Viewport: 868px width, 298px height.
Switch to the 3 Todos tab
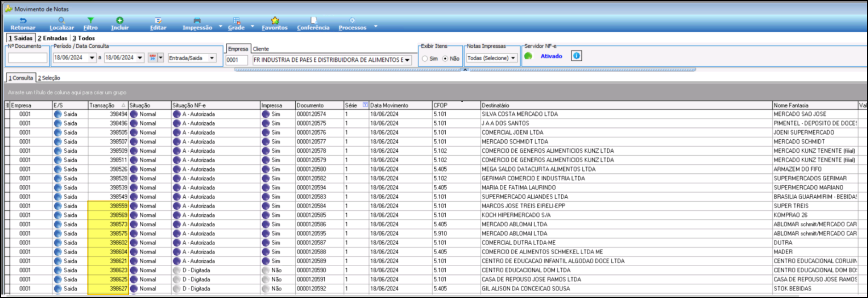84,38
